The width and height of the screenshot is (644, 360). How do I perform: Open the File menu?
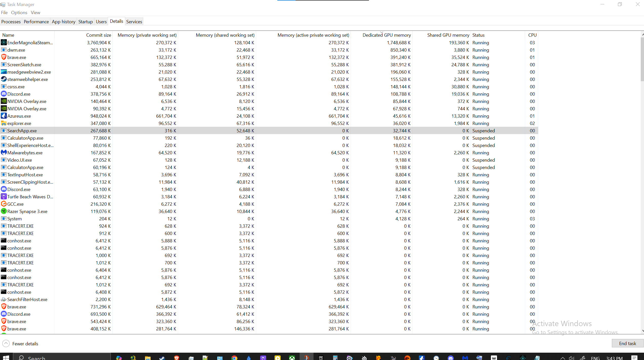pos(4,13)
